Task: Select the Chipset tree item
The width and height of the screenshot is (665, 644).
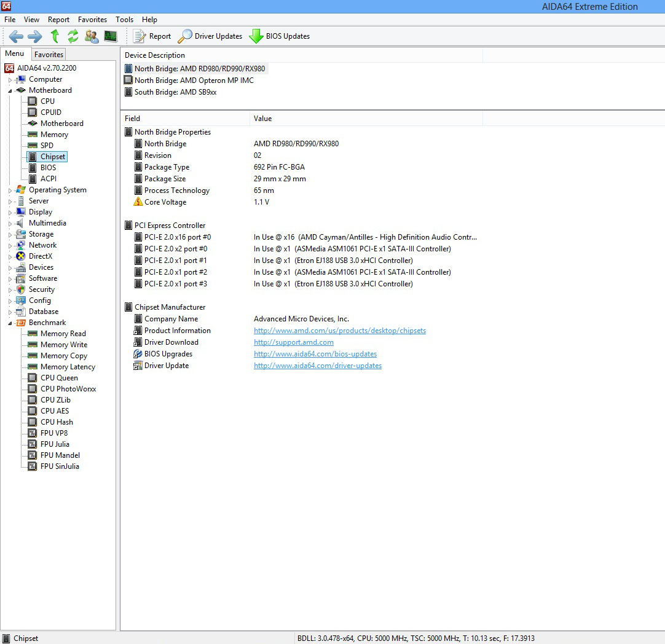Action: (x=53, y=157)
